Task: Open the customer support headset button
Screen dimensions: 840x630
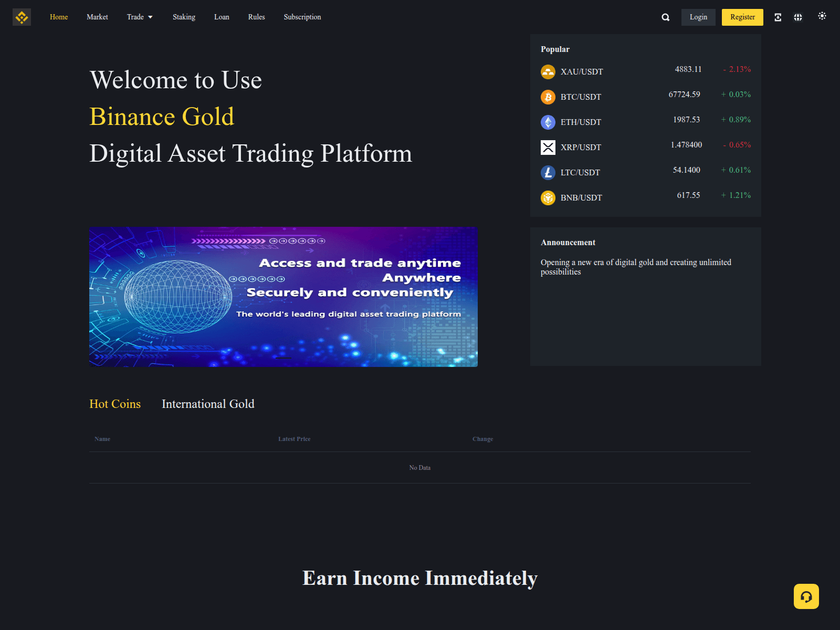Action: (x=806, y=596)
